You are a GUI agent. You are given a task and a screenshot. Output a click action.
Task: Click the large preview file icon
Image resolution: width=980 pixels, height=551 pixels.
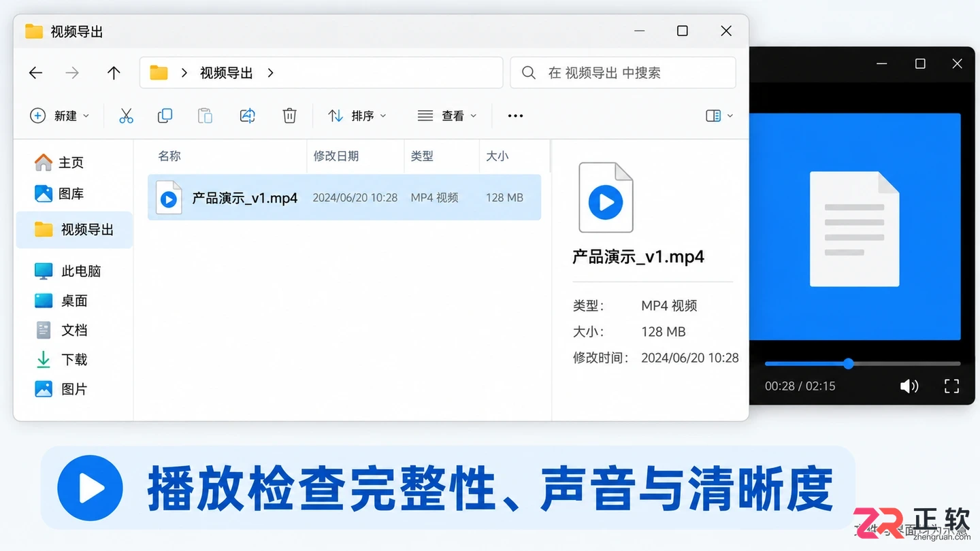(x=606, y=198)
